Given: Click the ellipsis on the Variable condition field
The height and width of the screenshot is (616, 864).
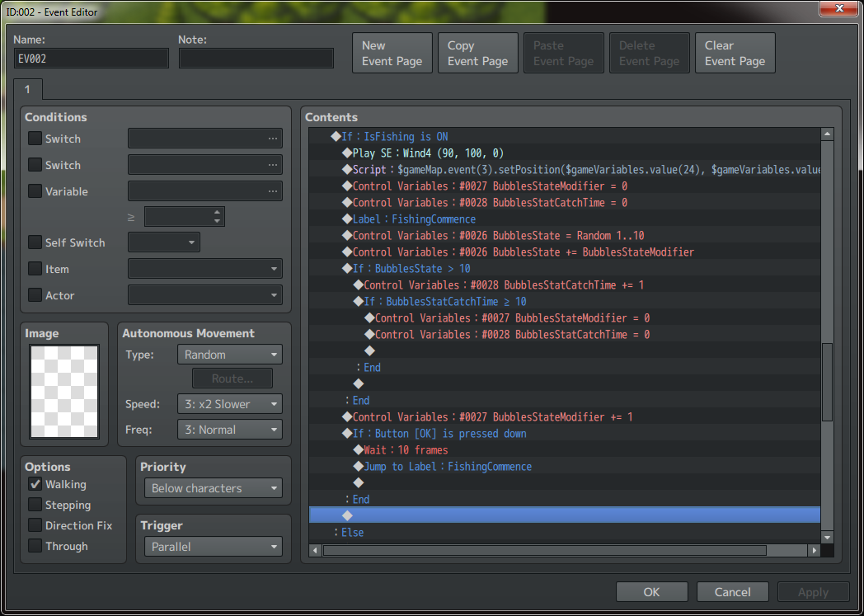Looking at the screenshot, I should tap(272, 191).
